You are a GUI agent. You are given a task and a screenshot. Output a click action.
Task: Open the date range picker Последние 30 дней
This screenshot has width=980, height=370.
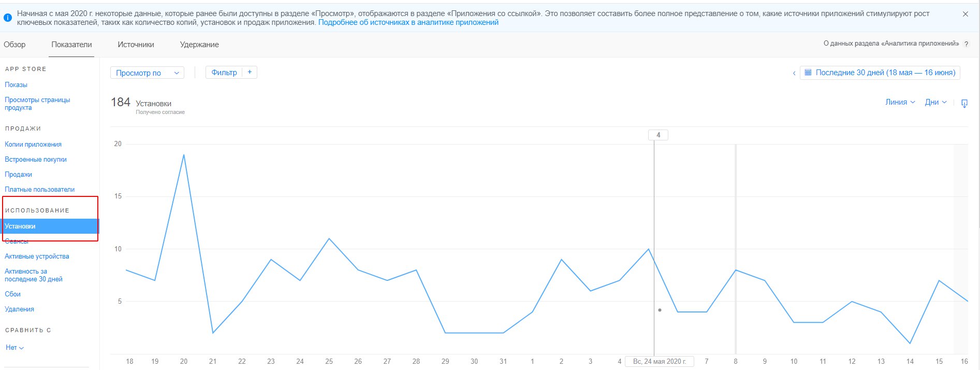880,73
